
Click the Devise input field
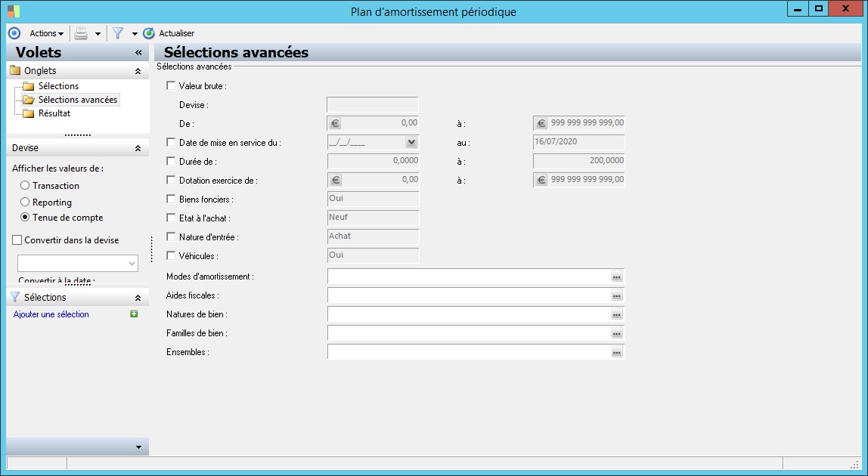[x=373, y=104]
